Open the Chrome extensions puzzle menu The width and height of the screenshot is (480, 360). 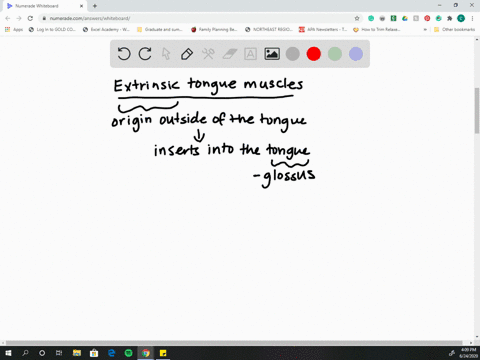pyautogui.click(x=449, y=18)
